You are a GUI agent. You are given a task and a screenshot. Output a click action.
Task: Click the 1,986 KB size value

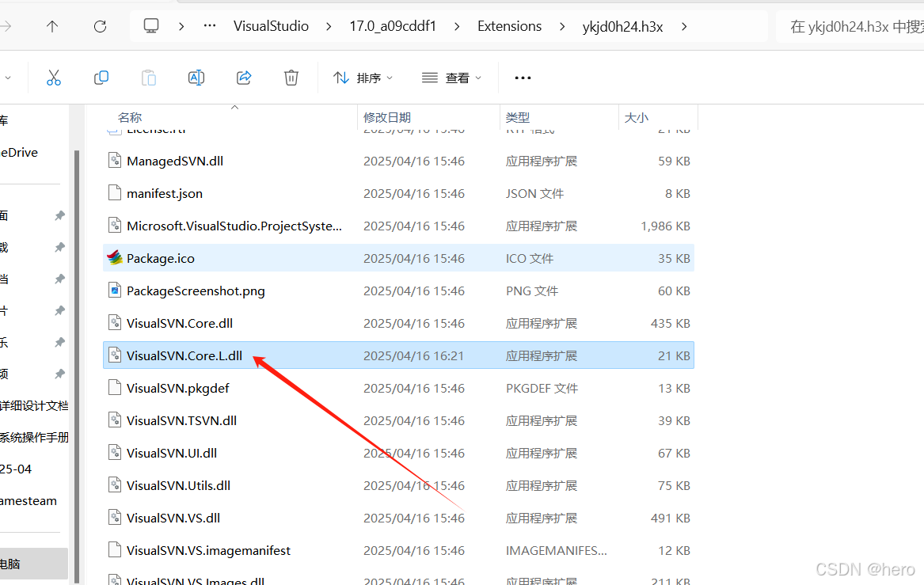pyautogui.click(x=665, y=226)
